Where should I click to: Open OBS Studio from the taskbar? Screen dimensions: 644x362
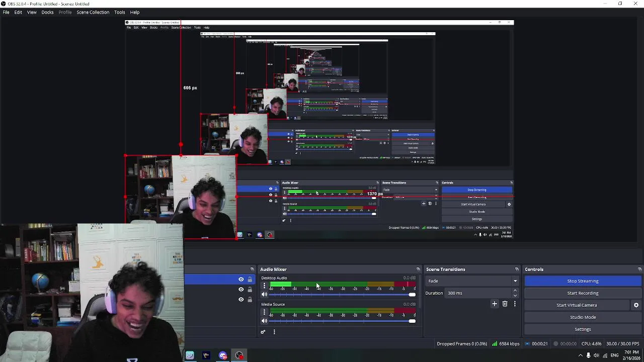click(x=239, y=356)
